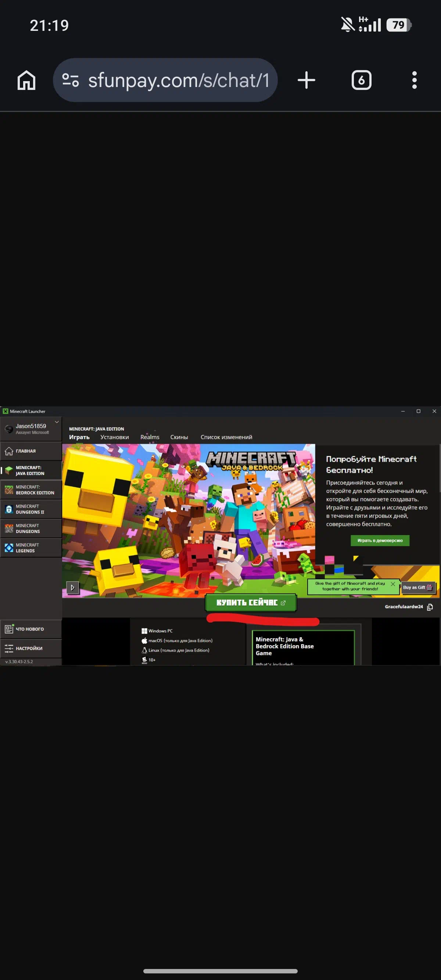Open Что нового news section
The height and width of the screenshot is (980, 441).
coord(31,629)
